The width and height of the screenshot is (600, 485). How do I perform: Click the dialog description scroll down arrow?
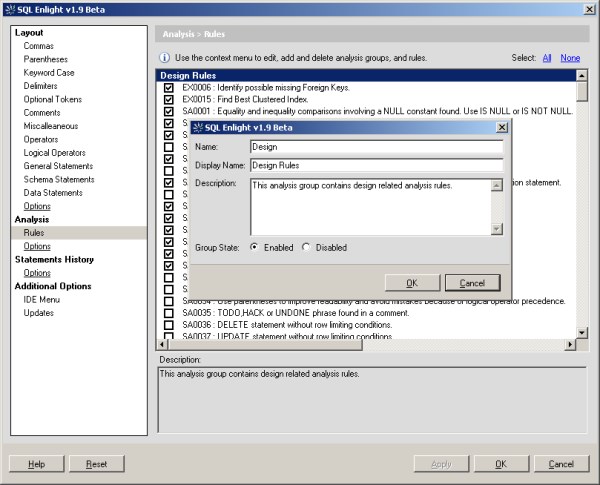pos(497,229)
